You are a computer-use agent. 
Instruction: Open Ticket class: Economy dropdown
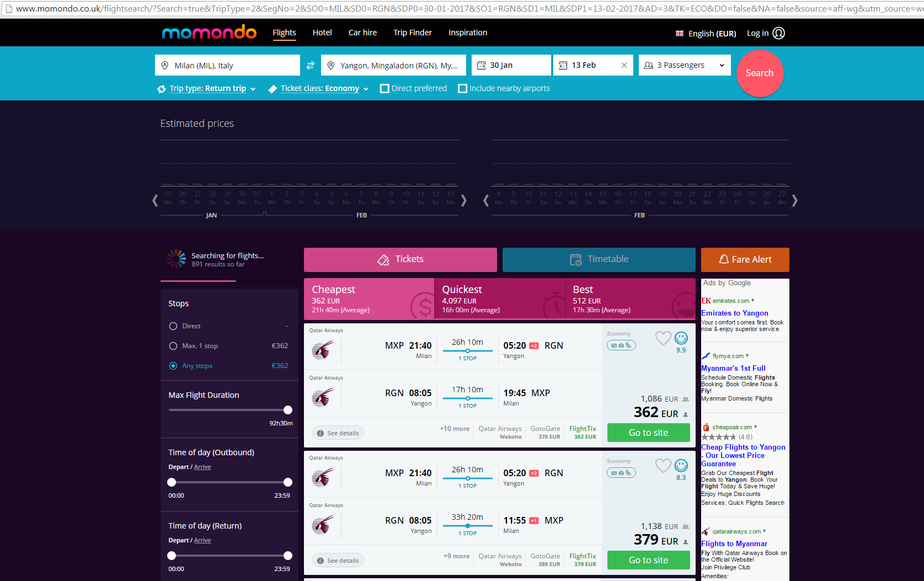pos(324,88)
